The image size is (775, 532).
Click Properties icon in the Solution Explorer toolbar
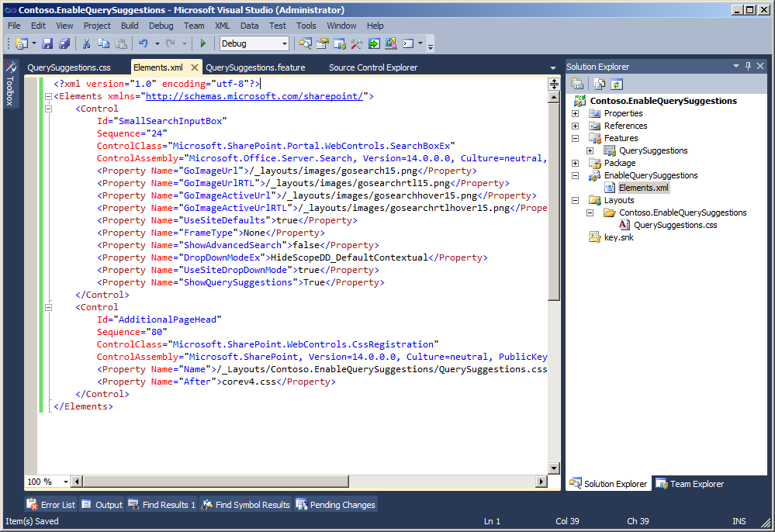[x=577, y=84]
